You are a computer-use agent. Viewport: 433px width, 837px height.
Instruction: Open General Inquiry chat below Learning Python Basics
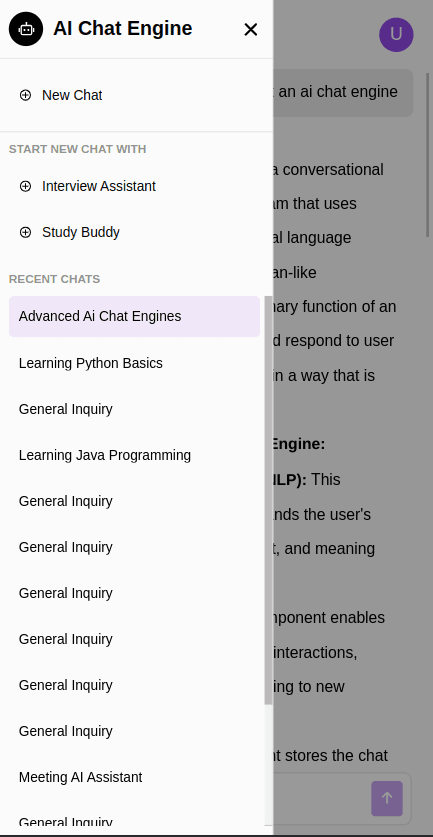pyautogui.click(x=135, y=409)
